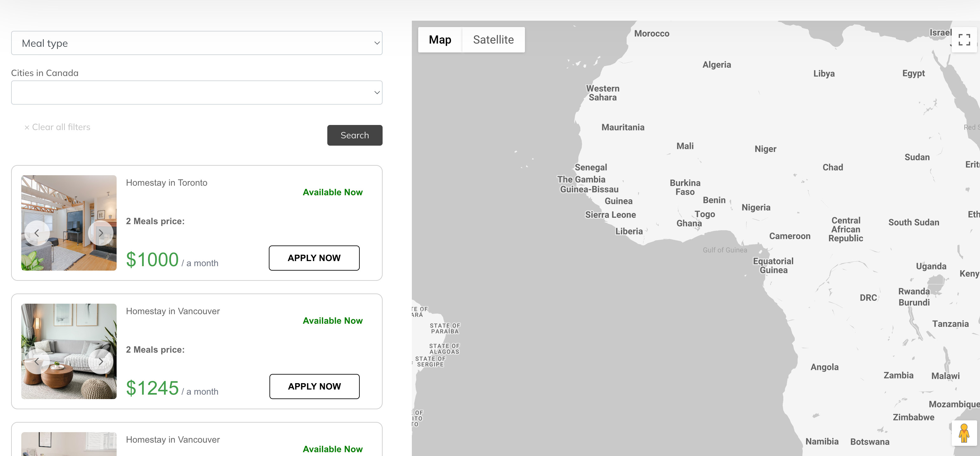Click the Chad label on the map

click(x=833, y=168)
